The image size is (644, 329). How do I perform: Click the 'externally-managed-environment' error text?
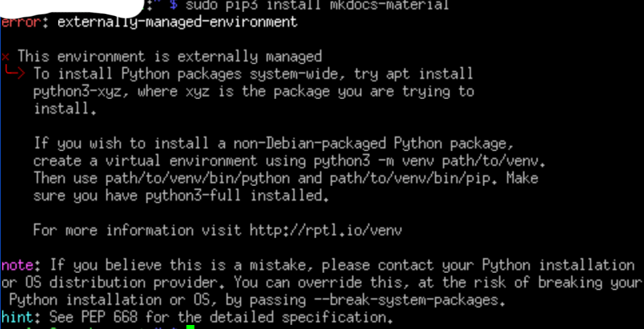pos(178,22)
